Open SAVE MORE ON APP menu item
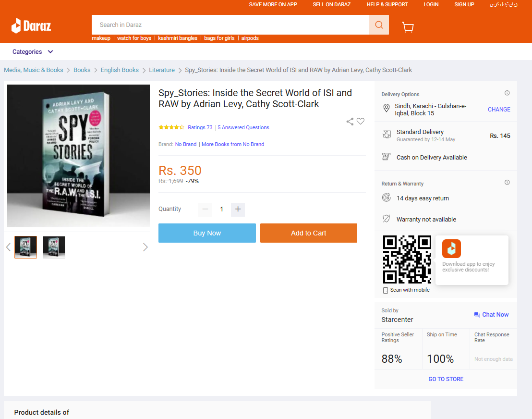 (273, 4)
